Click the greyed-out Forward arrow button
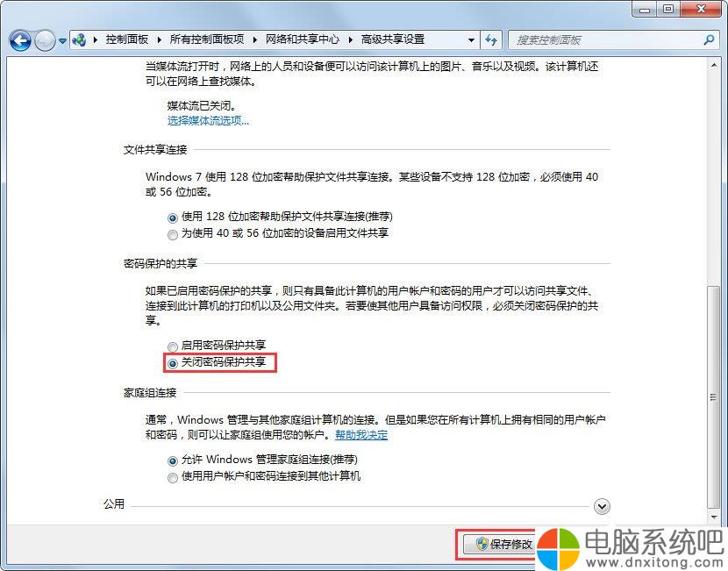 coord(45,40)
